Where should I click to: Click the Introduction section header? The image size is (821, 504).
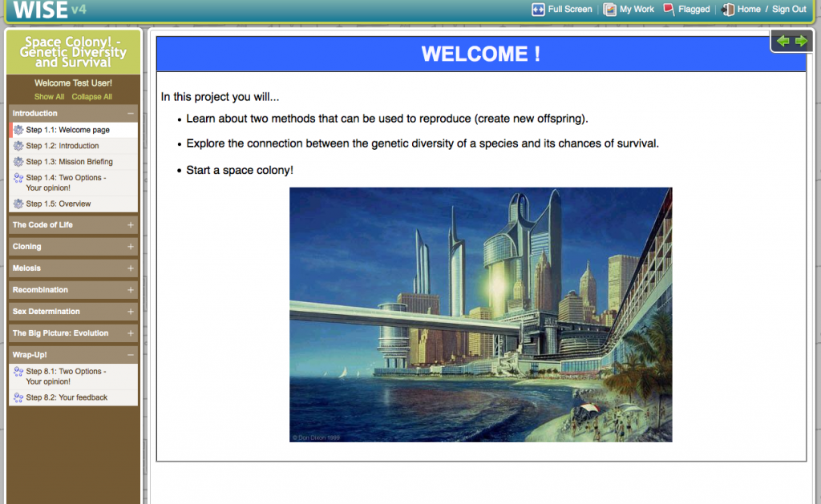pos(73,114)
